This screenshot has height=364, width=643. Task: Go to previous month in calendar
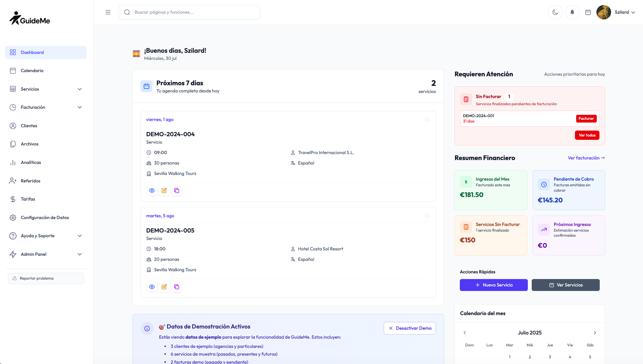tap(465, 333)
